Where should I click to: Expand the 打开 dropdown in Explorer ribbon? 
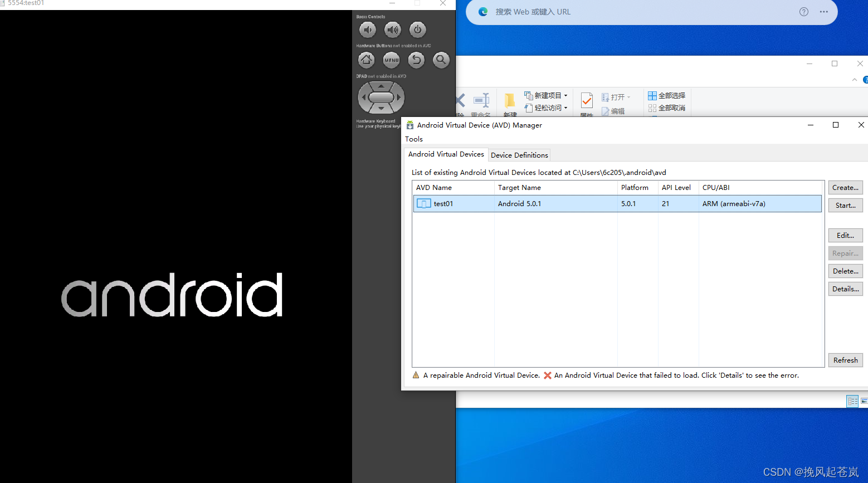pos(628,97)
